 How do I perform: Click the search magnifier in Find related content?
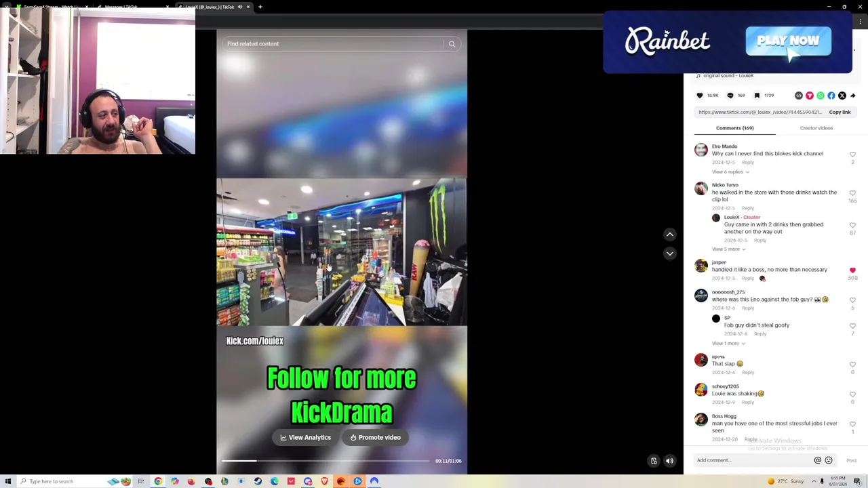452,44
